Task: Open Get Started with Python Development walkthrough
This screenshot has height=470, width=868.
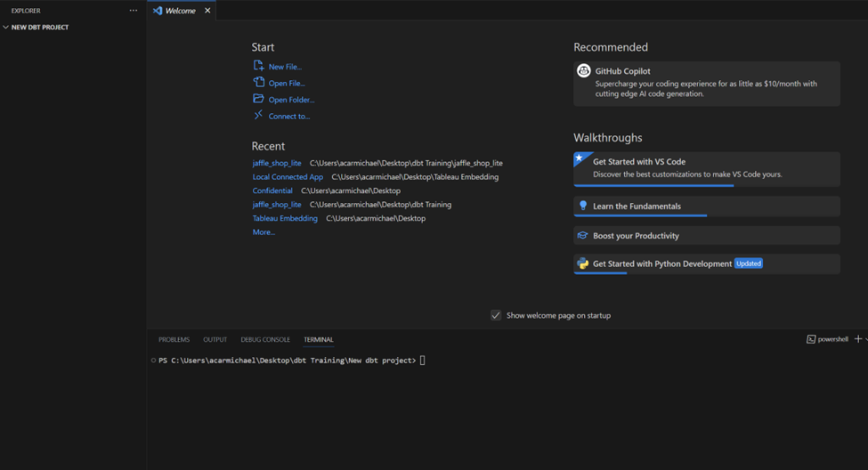Action: 706,263
